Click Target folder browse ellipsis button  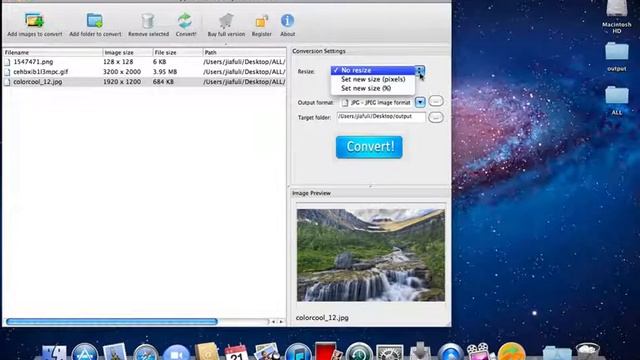(436, 118)
